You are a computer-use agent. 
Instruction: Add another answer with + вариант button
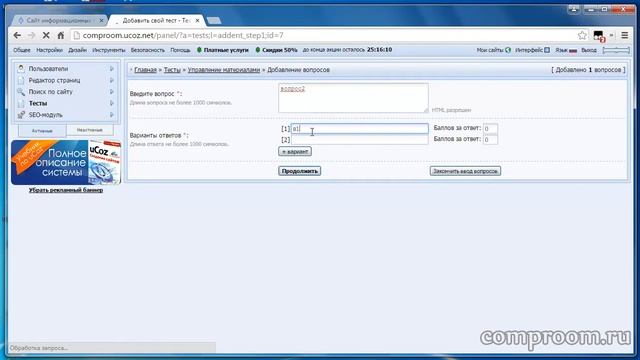[295, 151]
